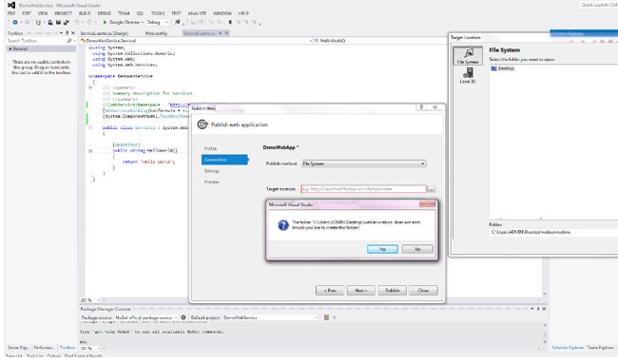This screenshot has width=618, height=364.
Task: Open the WINDOW menu
Action: point(222,13)
